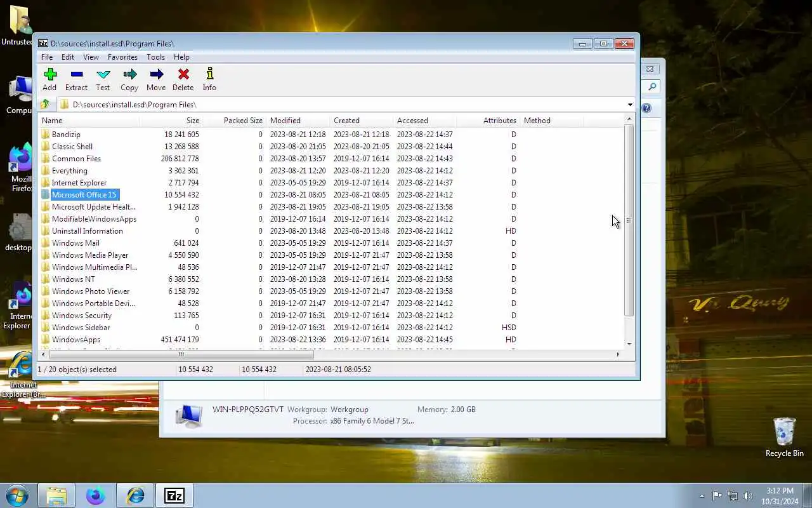Open the Edit menu

(x=68, y=57)
